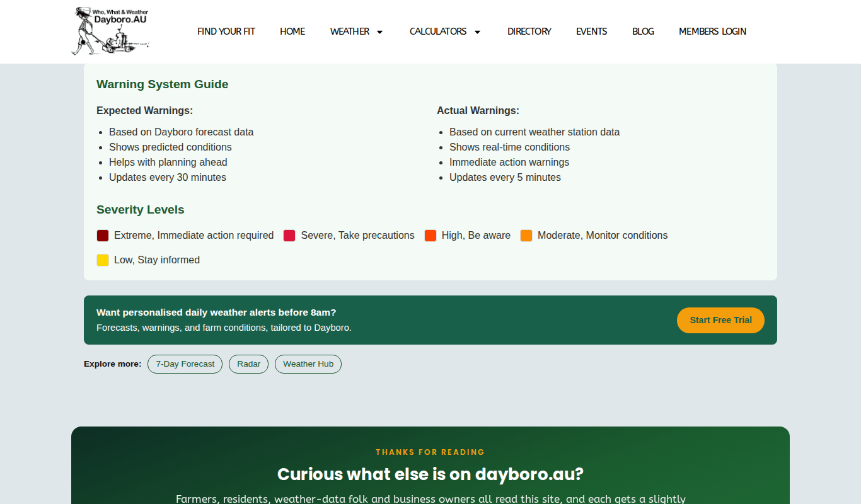The width and height of the screenshot is (861, 504).
Task: Click 'Immediate action warnings' text
Action: tap(509, 163)
